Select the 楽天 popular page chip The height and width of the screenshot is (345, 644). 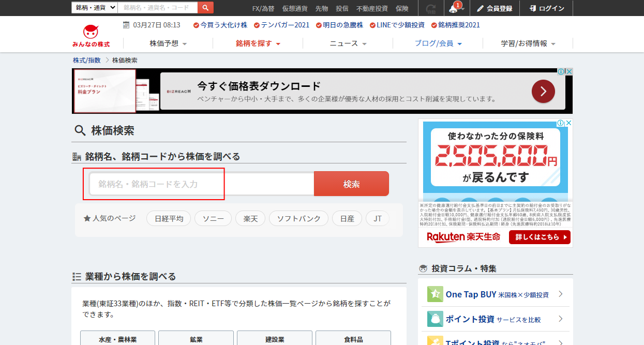tap(250, 218)
